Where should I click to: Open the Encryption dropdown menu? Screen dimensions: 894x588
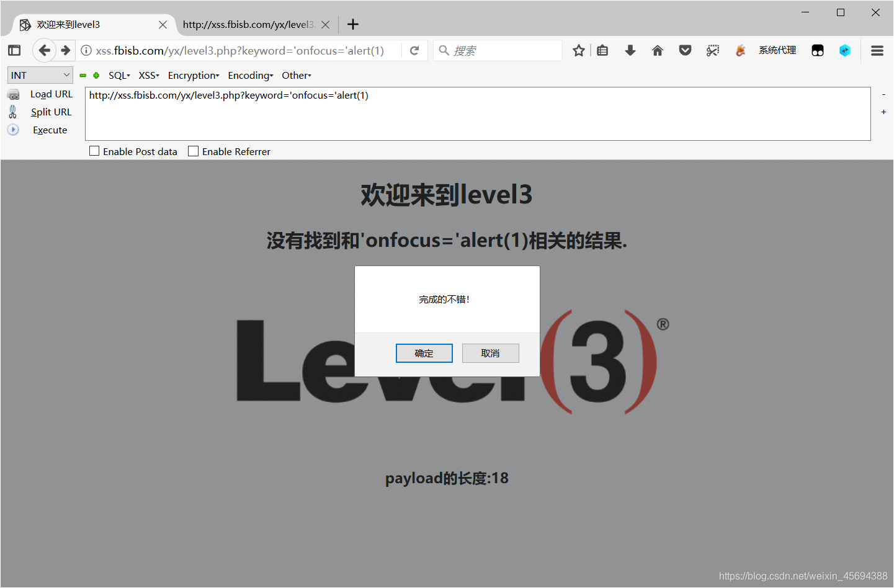tap(194, 76)
